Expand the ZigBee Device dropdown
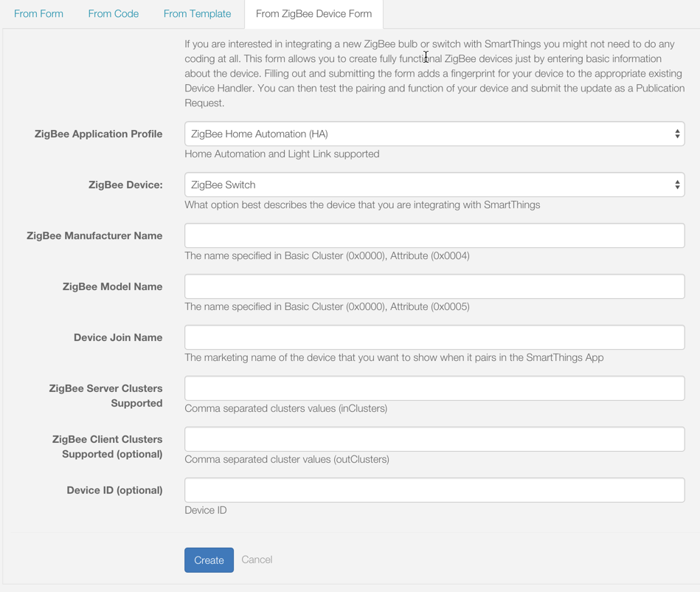This screenshot has width=700, height=592. point(434,185)
